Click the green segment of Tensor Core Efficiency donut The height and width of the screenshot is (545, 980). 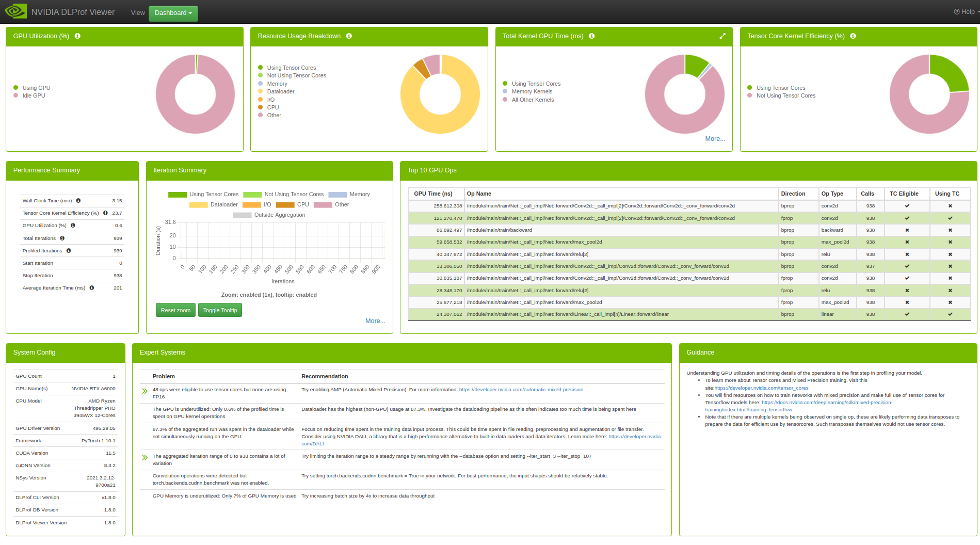click(x=950, y=72)
